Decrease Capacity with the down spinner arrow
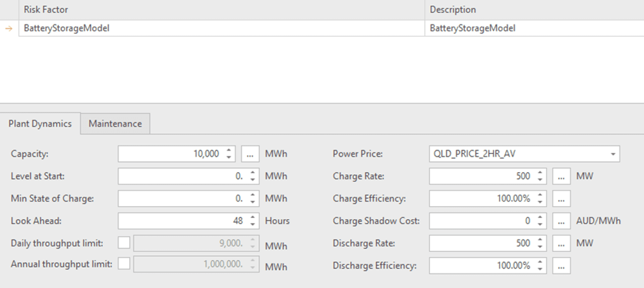 point(229,157)
